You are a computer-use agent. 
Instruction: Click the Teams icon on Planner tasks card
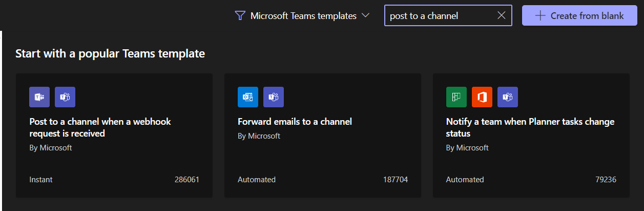[508, 97]
